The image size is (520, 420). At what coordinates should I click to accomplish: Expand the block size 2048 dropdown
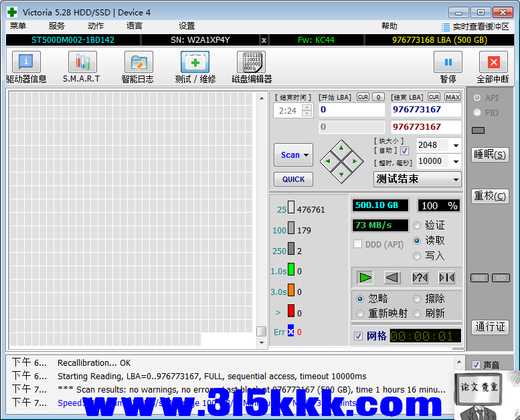click(456, 145)
